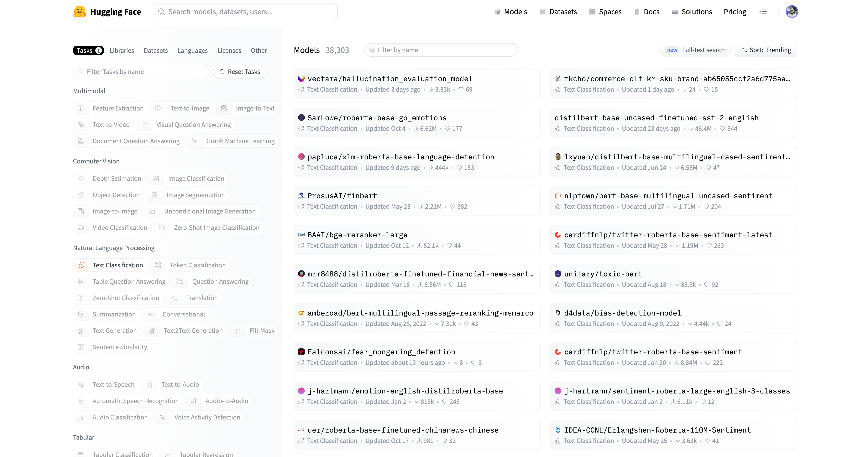Click the Reset Tasks button
This screenshot has width=868, height=457.
240,72
